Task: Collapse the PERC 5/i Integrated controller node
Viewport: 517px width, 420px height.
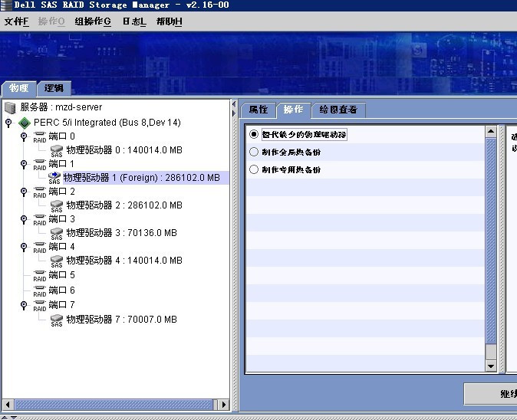Action: (x=8, y=123)
